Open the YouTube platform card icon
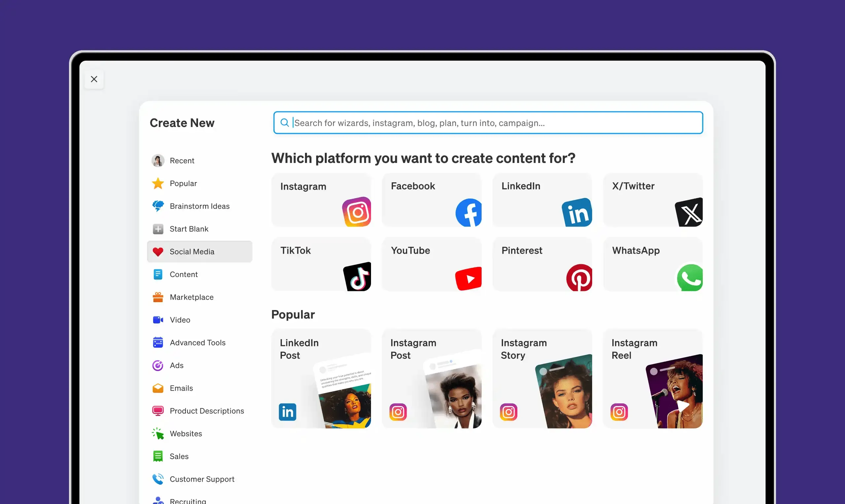The width and height of the screenshot is (845, 504). (x=468, y=278)
